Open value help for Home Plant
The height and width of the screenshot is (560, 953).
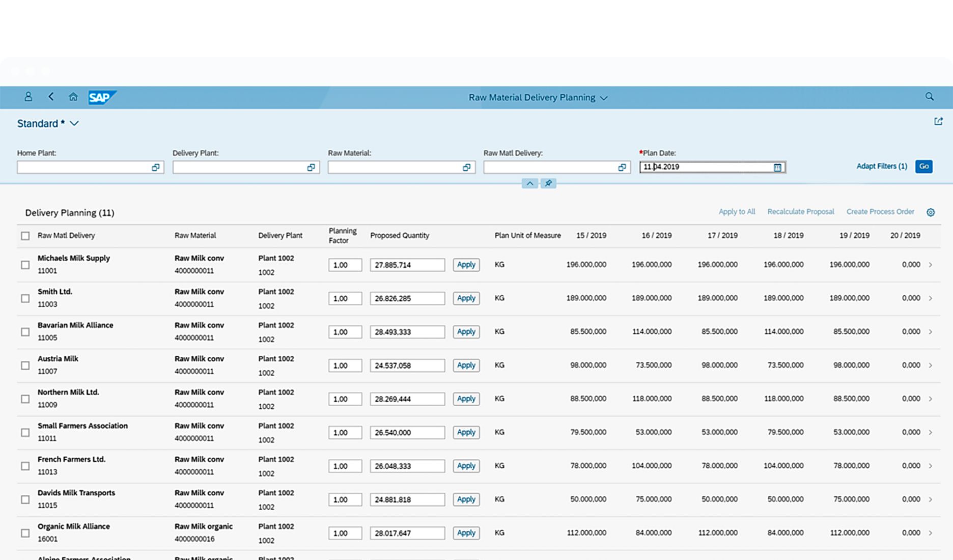pos(155,167)
